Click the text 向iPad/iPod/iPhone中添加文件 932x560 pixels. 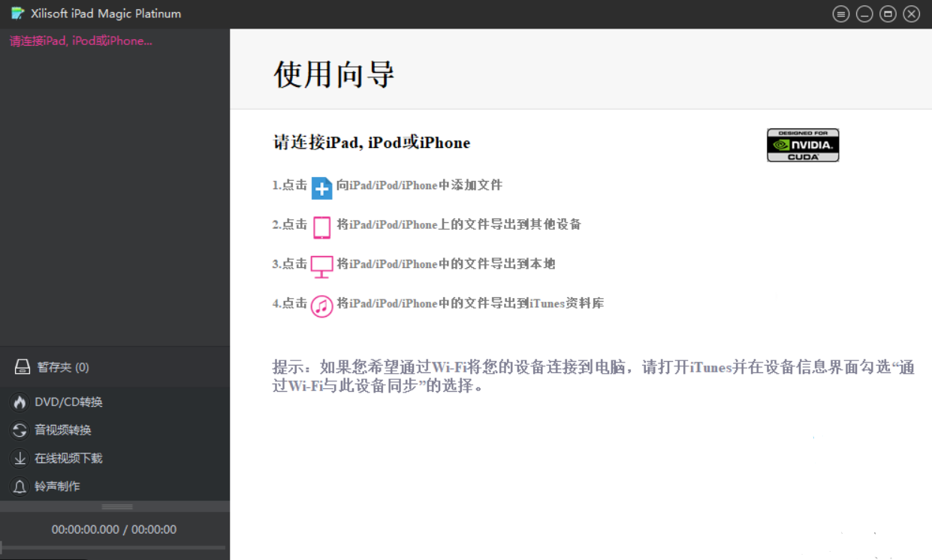point(419,185)
